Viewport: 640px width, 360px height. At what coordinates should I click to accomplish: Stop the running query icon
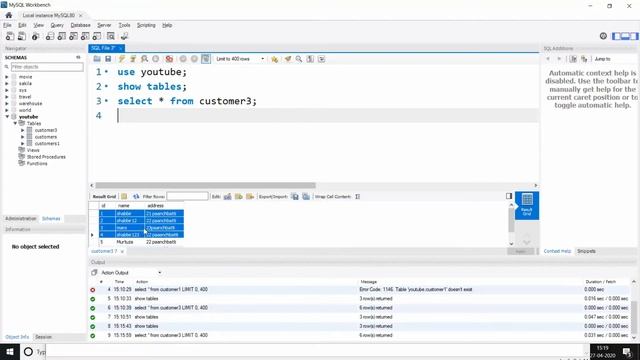click(156, 59)
